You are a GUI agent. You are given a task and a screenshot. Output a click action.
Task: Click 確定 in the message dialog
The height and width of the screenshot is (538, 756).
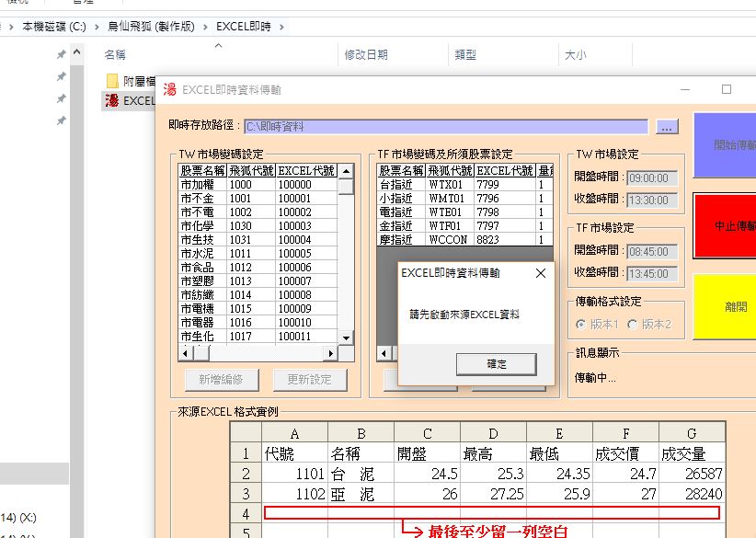click(496, 364)
